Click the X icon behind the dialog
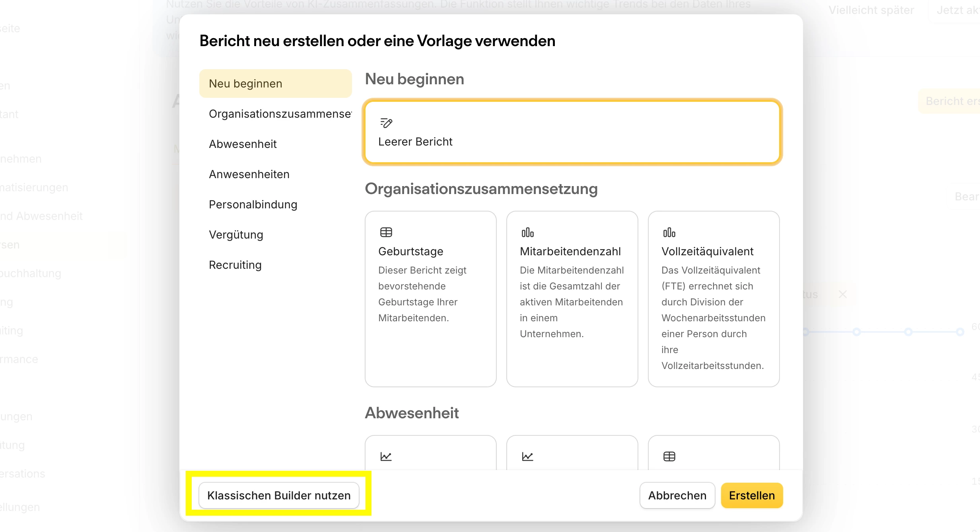 [842, 294]
